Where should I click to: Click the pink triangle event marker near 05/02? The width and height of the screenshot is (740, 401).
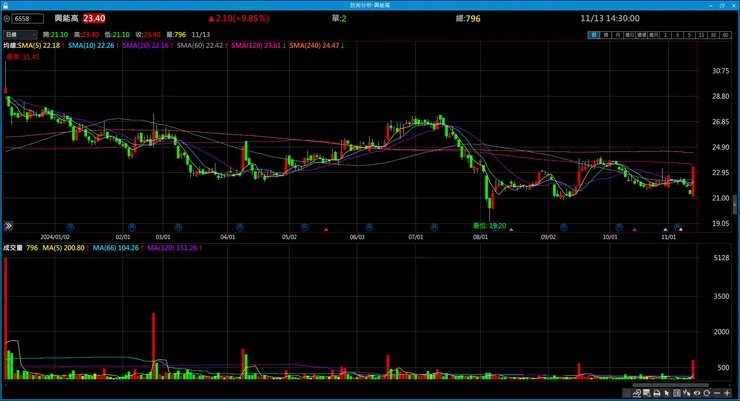click(326, 230)
